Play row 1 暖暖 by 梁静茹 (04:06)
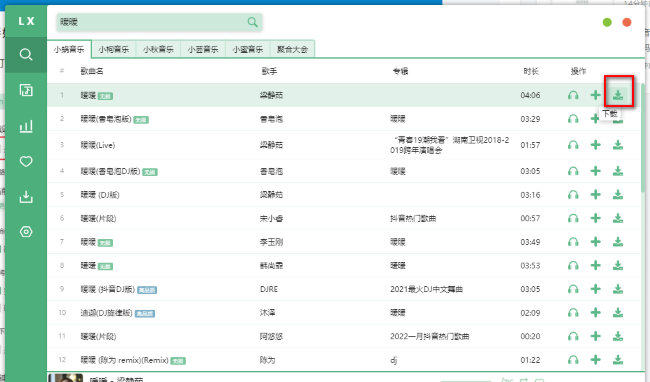This screenshot has width=650, height=382. [573, 95]
